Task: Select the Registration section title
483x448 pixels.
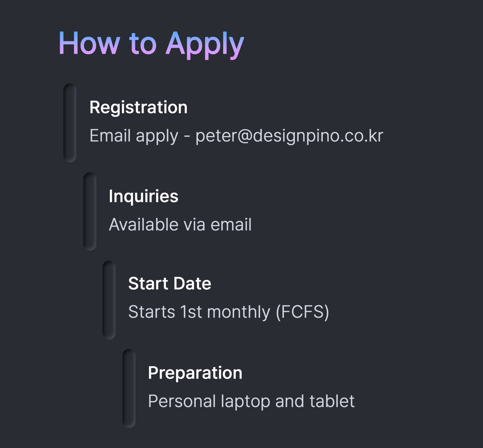Action: (x=138, y=107)
